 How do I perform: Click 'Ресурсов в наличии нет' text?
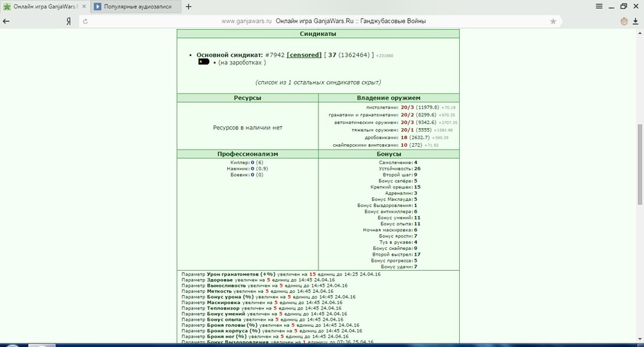(248, 127)
